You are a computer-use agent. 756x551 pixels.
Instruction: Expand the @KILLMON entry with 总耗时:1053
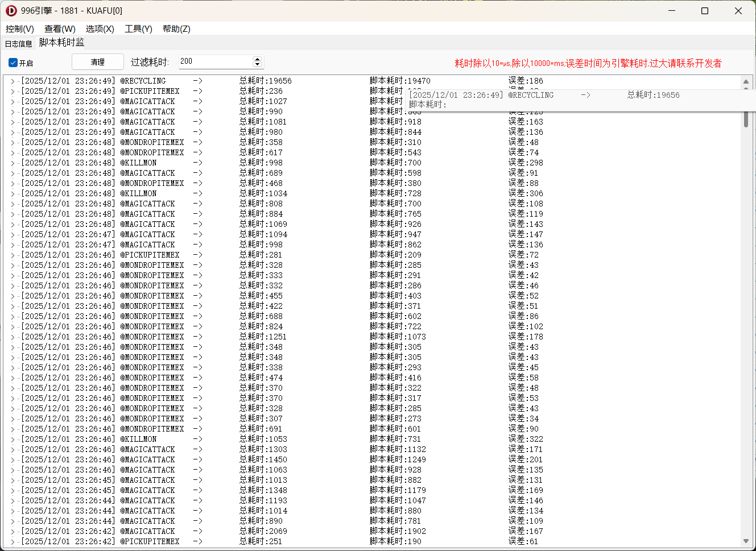(13, 440)
